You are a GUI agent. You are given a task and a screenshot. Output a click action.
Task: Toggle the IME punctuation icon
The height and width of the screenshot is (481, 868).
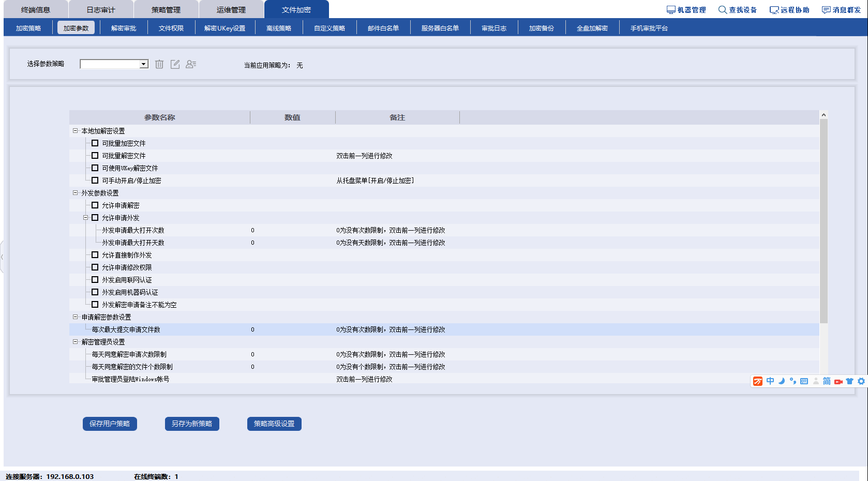(x=793, y=381)
